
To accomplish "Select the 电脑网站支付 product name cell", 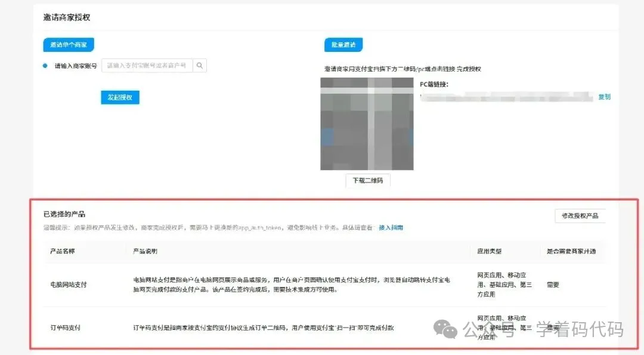I will (69, 285).
